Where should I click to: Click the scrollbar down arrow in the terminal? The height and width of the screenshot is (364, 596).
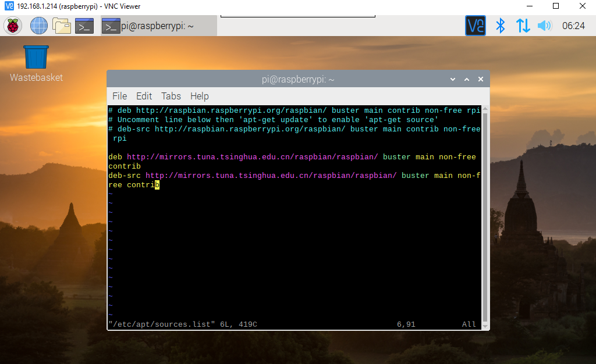point(485,326)
